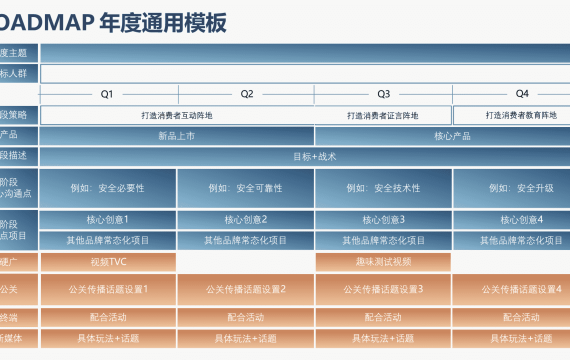Click '配合活动' below 公关传播话题设置3

click(x=384, y=317)
